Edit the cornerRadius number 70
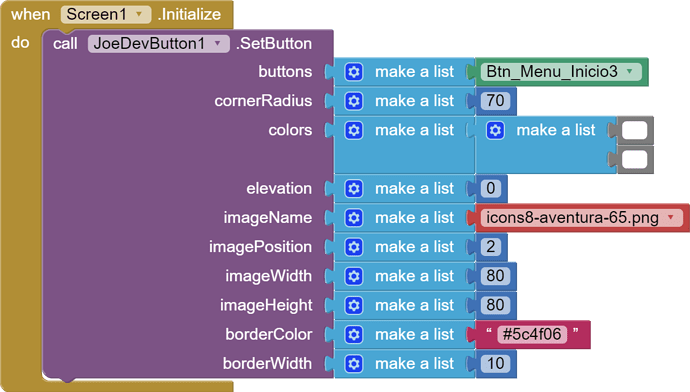The image size is (690, 392). click(x=495, y=101)
